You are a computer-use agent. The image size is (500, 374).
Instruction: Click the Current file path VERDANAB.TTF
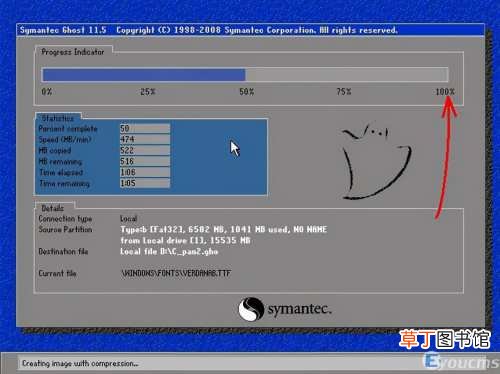coord(176,273)
